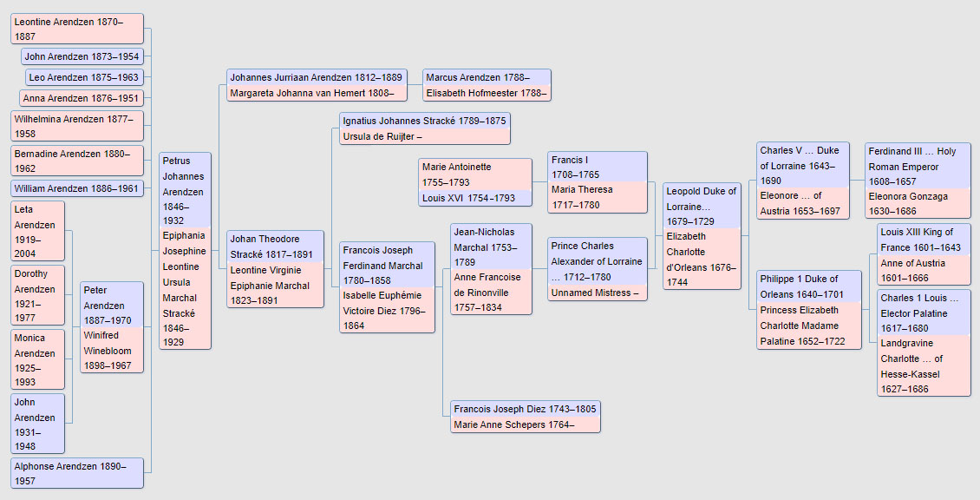Open Leopold Duke of Lorraine node
The height and width of the screenshot is (500, 980).
[702, 207]
